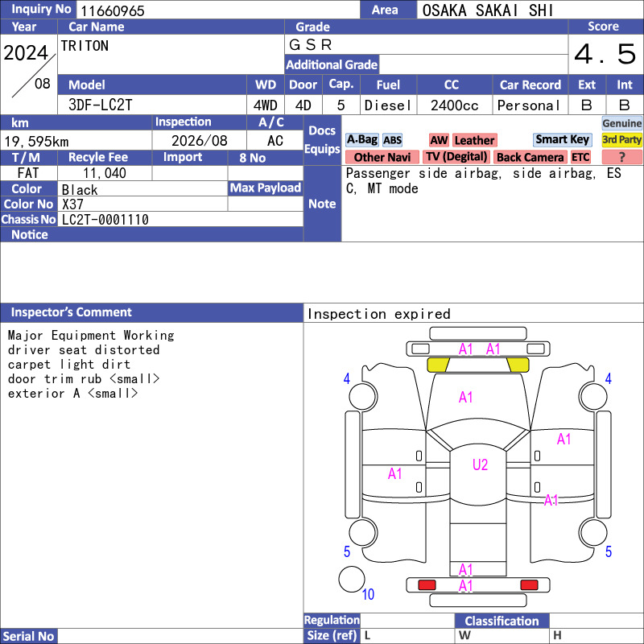Select the Classification label

point(502,621)
